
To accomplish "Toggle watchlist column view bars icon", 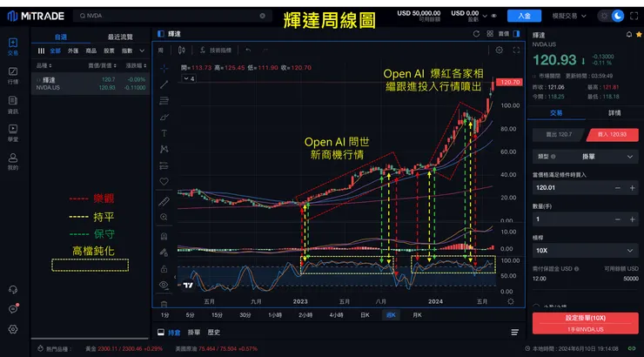I will click(x=41, y=51).
